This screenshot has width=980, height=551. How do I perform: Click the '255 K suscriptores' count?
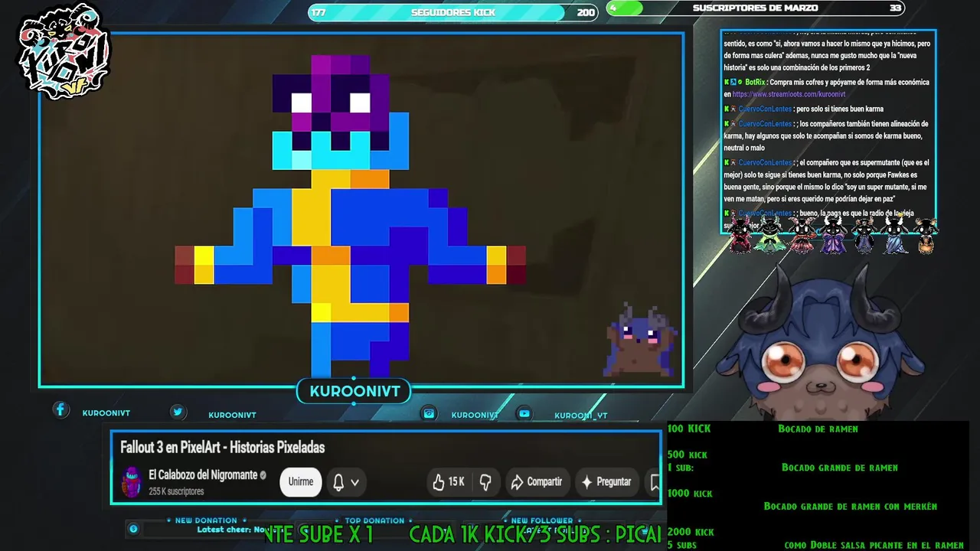pyautogui.click(x=176, y=491)
